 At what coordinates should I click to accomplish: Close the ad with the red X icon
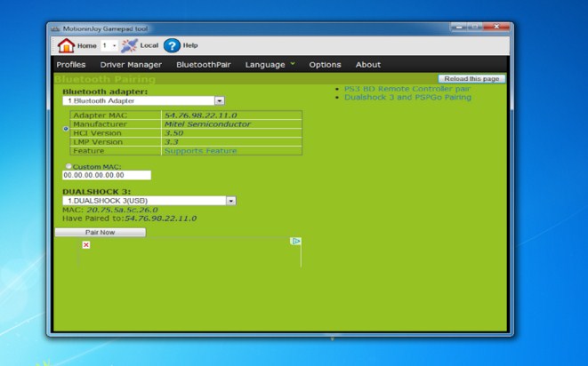[86, 244]
